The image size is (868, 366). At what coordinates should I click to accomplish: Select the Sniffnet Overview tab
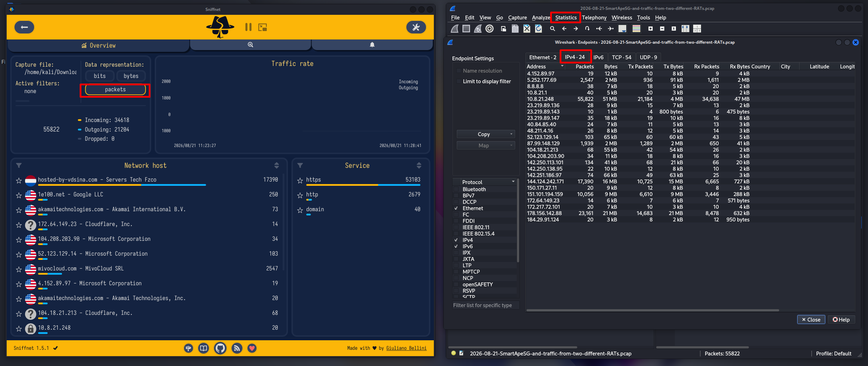pos(98,45)
